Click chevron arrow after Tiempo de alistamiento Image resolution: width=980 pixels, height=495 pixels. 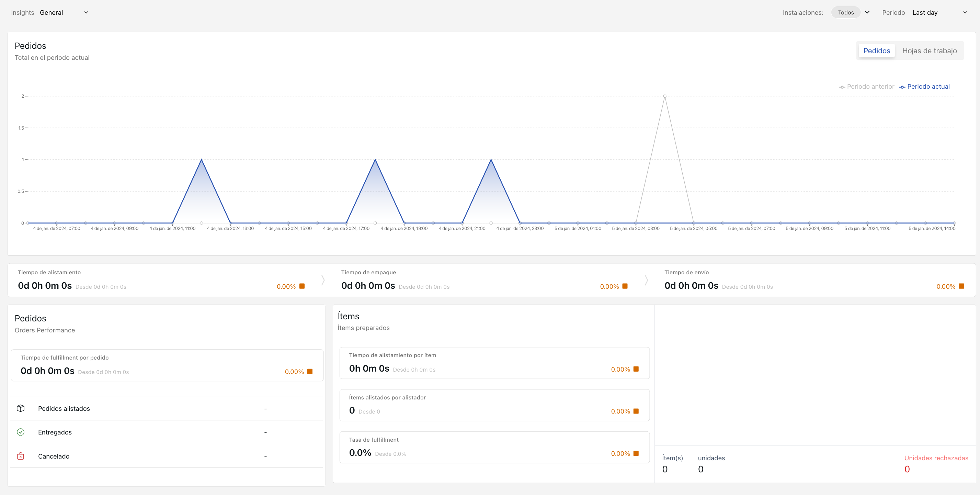(x=323, y=280)
